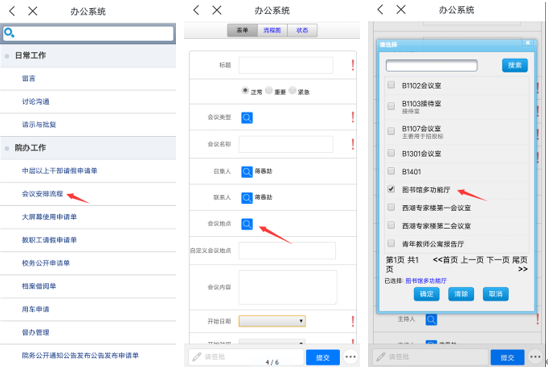The width and height of the screenshot is (548, 368).
Task: Check the B1102会议室 checkbox
Action: 391,85
